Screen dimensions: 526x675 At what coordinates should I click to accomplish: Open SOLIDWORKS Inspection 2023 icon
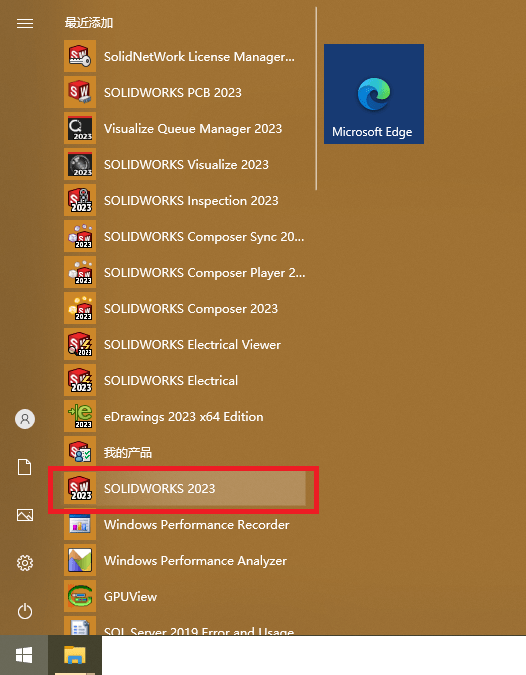point(80,201)
